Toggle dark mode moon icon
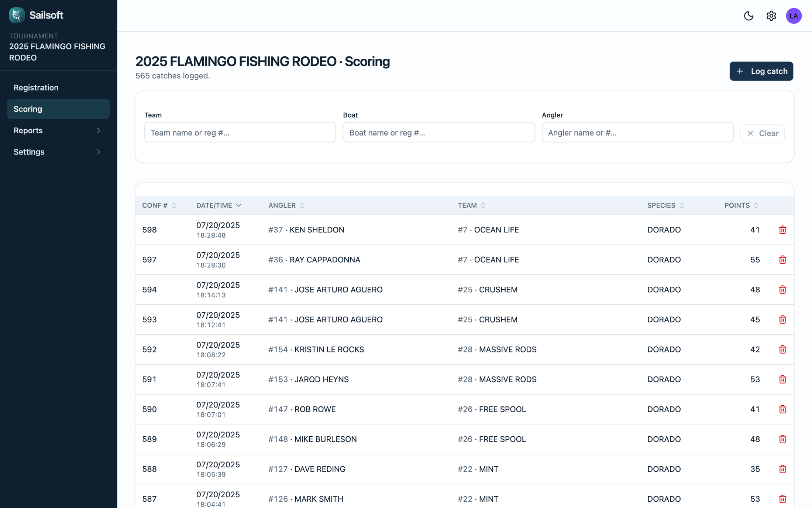Viewport: 812px width, 508px height. (x=749, y=16)
